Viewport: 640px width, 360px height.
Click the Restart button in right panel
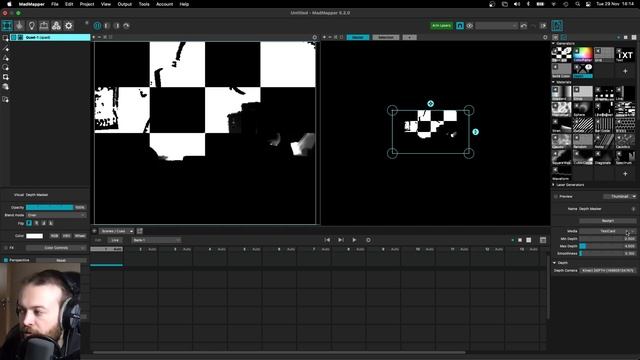click(x=608, y=221)
